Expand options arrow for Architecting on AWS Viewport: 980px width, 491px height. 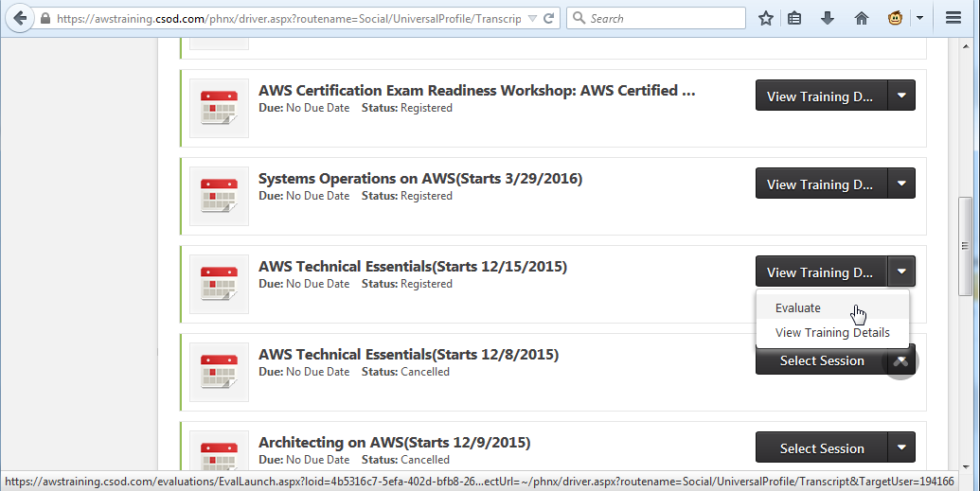(901, 447)
